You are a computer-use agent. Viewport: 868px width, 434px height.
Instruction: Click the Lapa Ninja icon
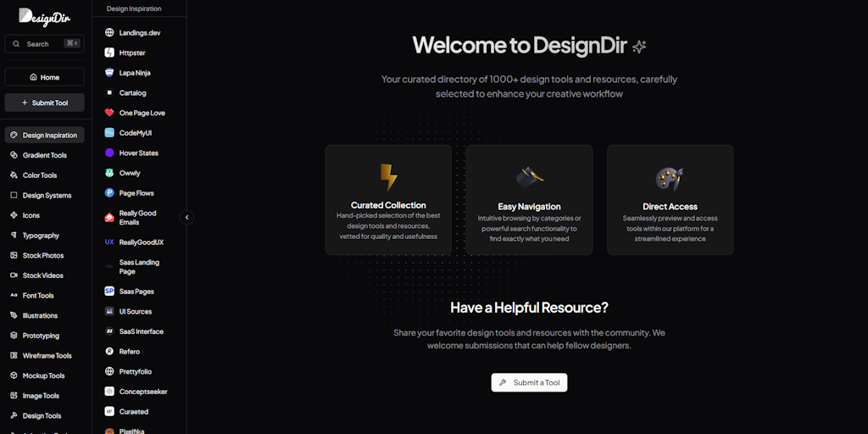point(109,73)
